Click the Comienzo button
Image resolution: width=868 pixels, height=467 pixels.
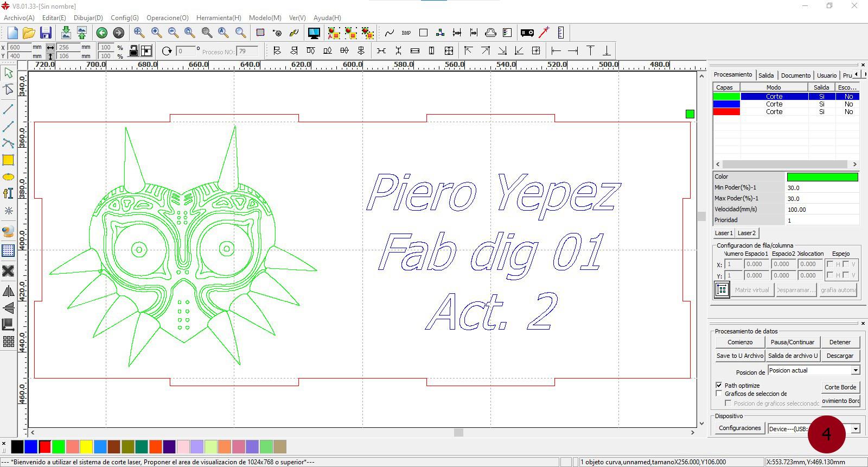coord(740,342)
